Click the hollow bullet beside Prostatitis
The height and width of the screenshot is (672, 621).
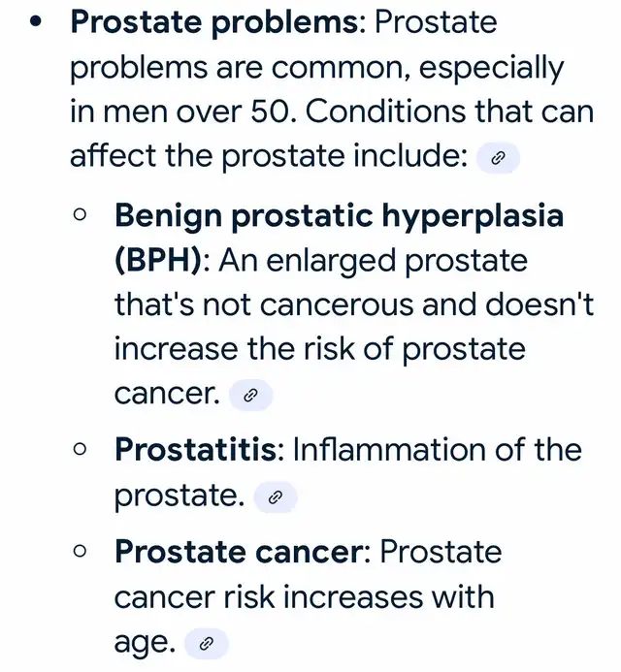(80, 449)
